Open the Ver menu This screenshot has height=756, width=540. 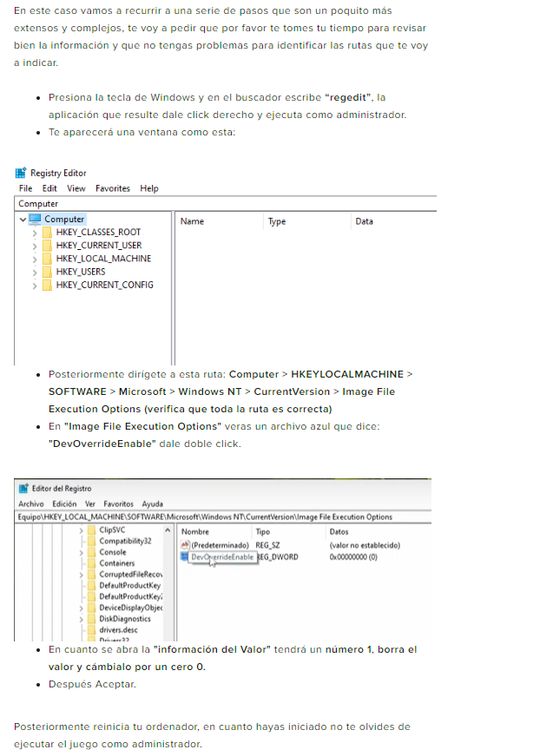90,503
